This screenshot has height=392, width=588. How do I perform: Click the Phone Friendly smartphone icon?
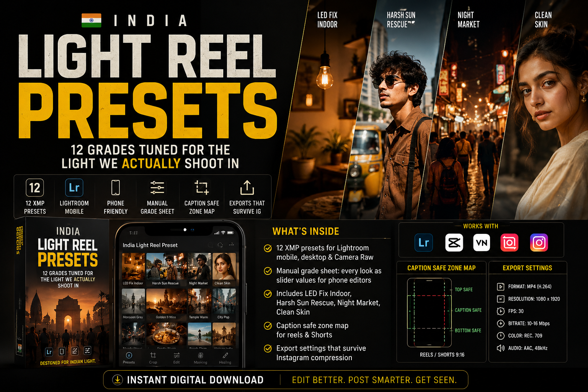pos(116,188)
